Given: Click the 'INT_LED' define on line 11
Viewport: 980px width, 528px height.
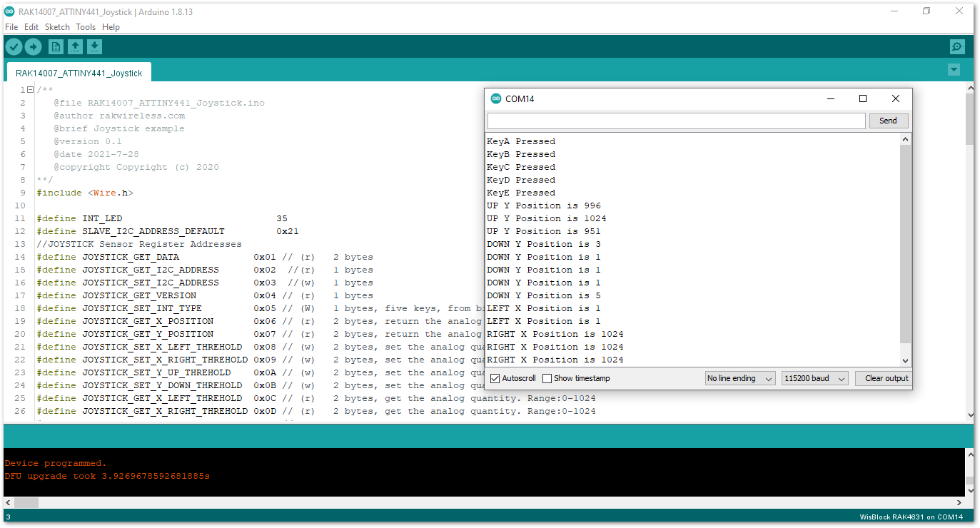Looking at the screenshot, I should pyautogui.click(x=102, y=218).
